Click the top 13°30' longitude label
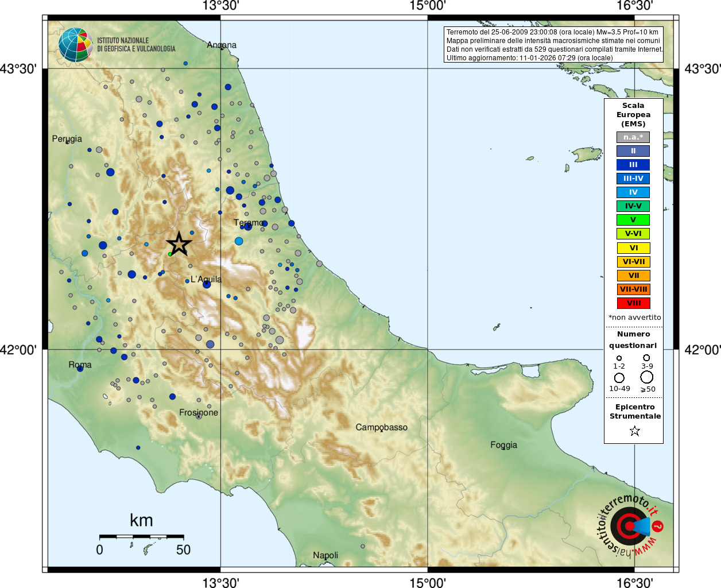Screen dimensions: 721x588 click(x=220, y=6)
